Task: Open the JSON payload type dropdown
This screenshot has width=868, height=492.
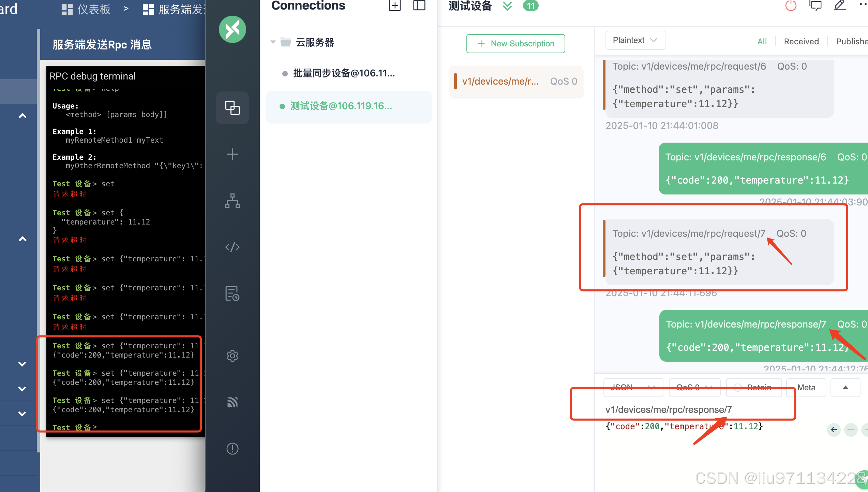Action: pyautogui.click(x=633, y=387)
